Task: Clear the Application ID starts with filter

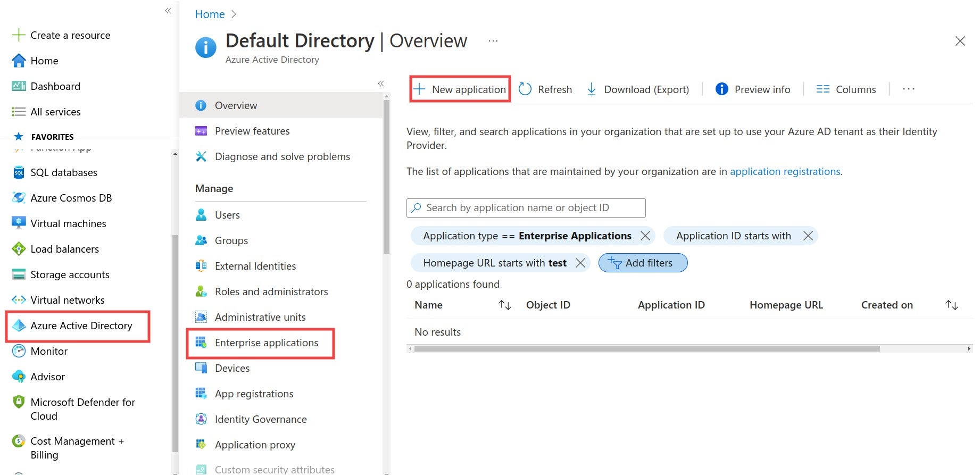Action: point(808,236)
